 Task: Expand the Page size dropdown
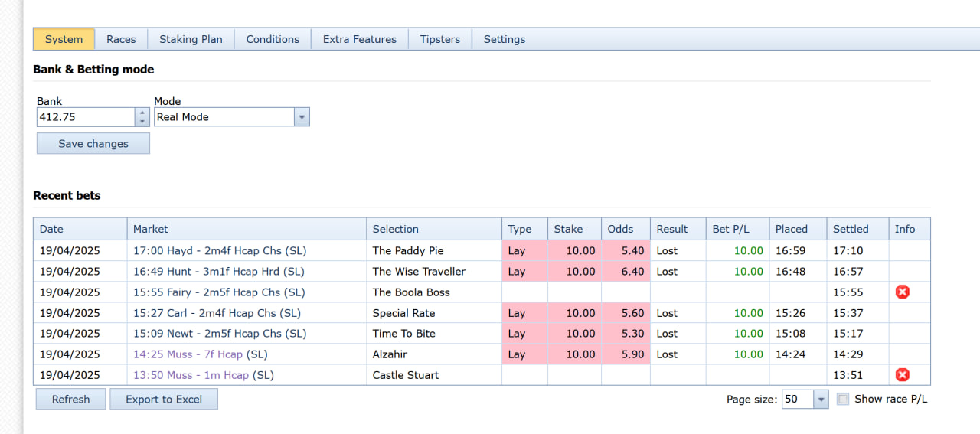821,399
